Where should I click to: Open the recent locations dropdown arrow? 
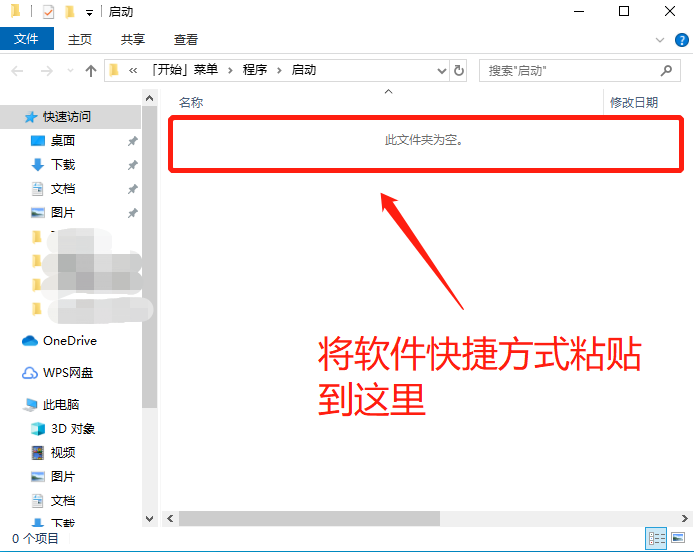tap(70, 71)
